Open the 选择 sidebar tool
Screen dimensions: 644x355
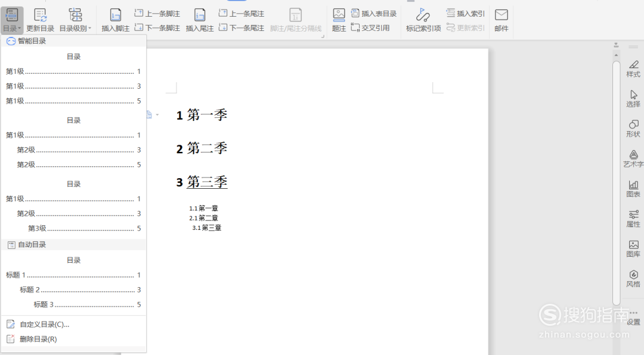(x=633, y=99)
